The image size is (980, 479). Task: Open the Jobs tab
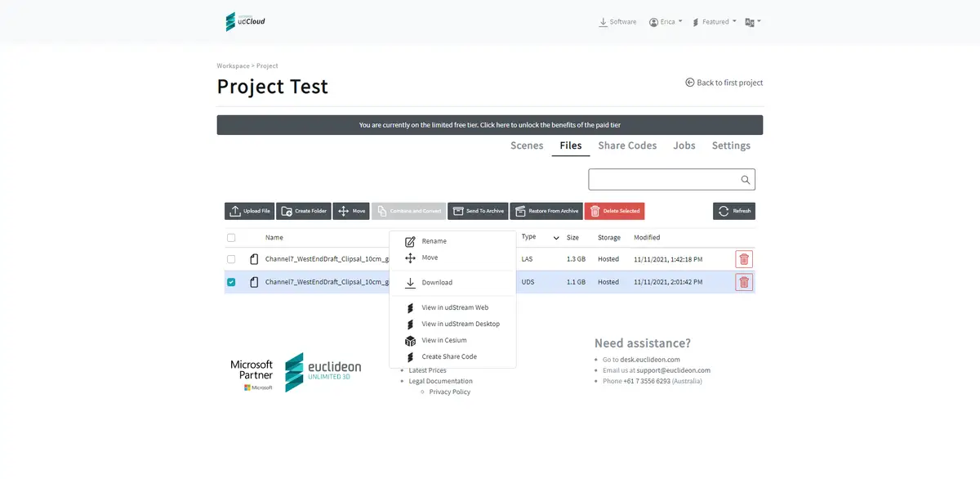coord(684,145)
